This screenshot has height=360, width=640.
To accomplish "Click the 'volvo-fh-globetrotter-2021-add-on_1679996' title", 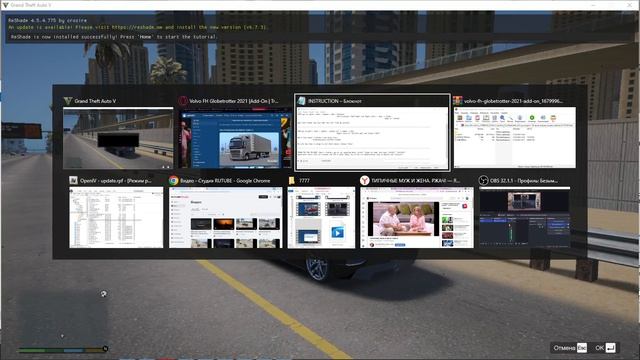I will click(513, 101).
